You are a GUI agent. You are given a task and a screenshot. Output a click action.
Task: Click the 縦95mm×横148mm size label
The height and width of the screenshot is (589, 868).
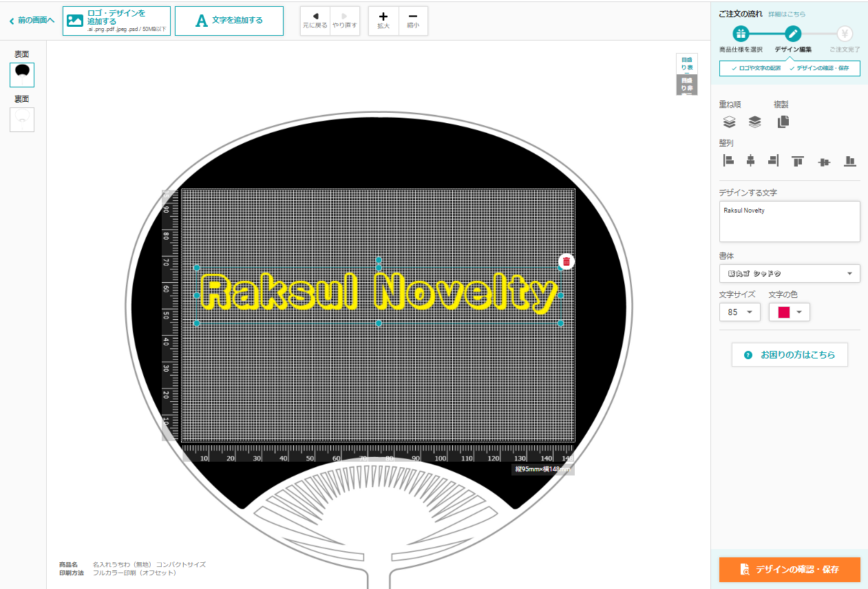tap(543, 469)
